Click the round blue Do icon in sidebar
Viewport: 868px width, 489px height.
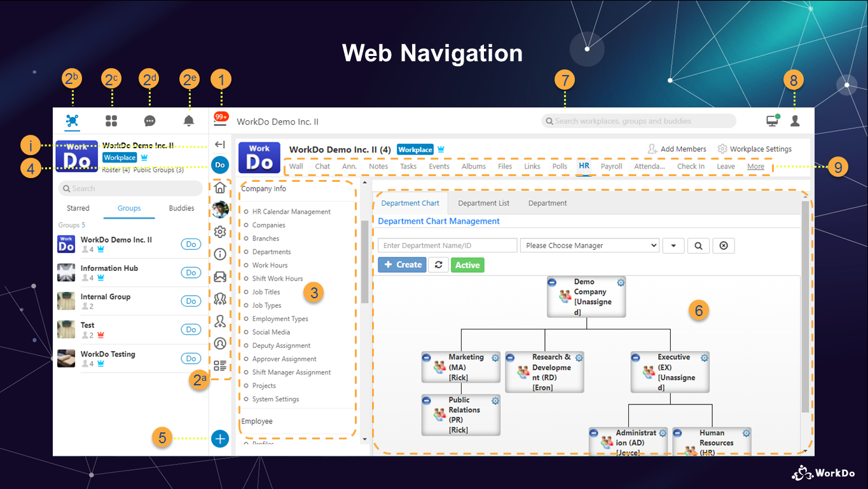point(220,165)
